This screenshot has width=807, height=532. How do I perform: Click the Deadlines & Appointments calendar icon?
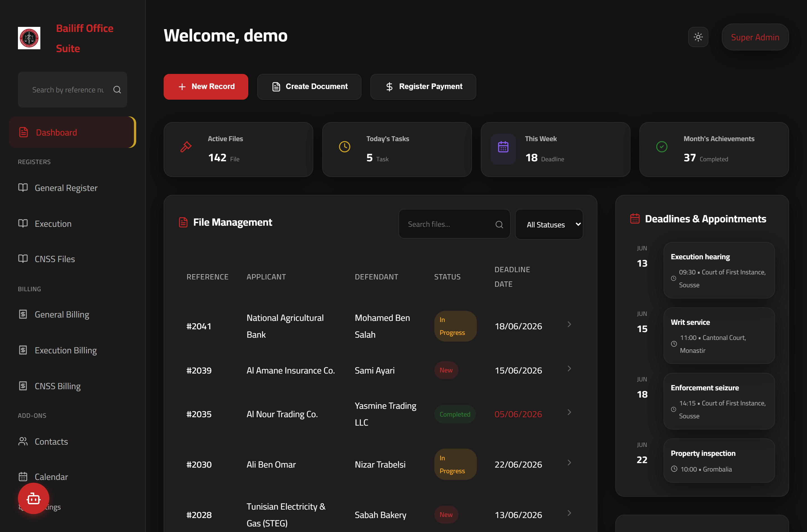pyautogui.click(x=635, y=218)
